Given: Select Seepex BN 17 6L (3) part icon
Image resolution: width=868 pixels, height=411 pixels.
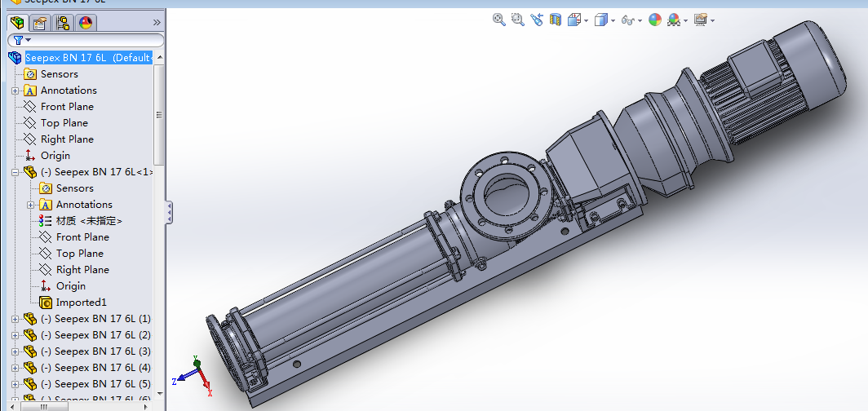Looking at the screenshot, I should (x=30, y=351).
